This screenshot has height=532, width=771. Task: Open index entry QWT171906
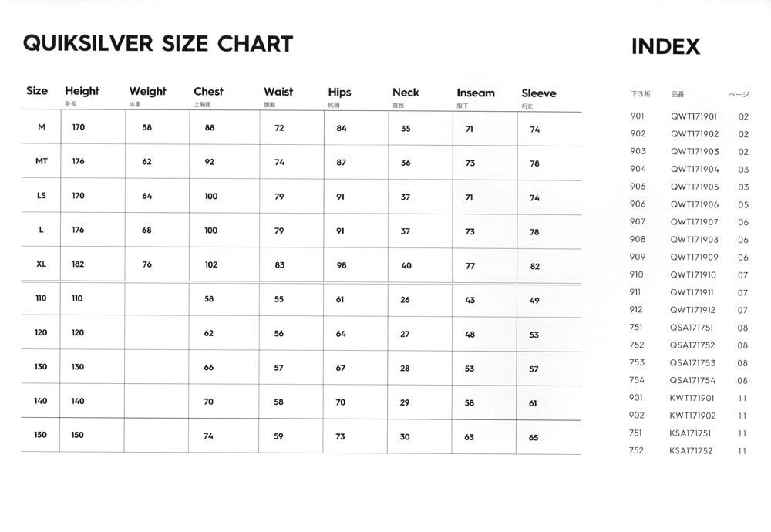(694, 204)
